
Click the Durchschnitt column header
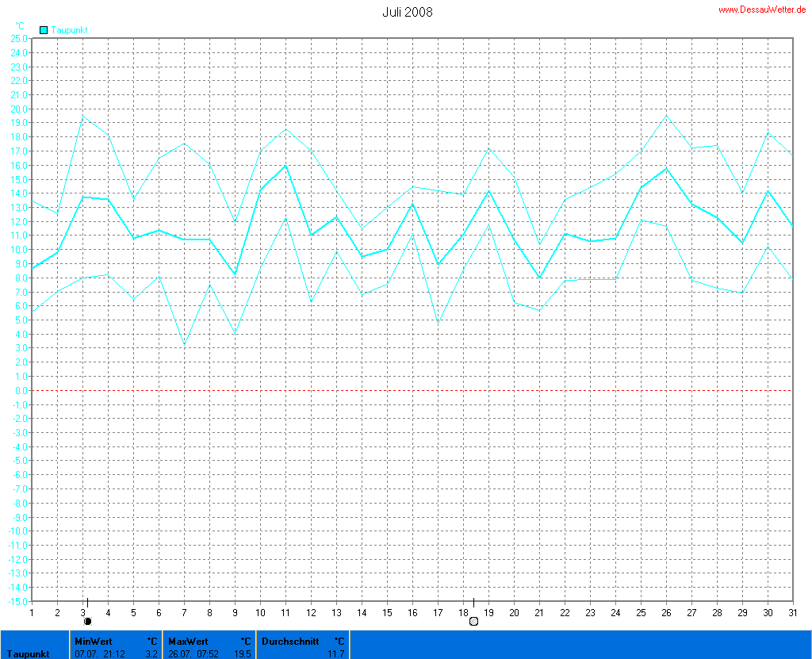(290, 641)
